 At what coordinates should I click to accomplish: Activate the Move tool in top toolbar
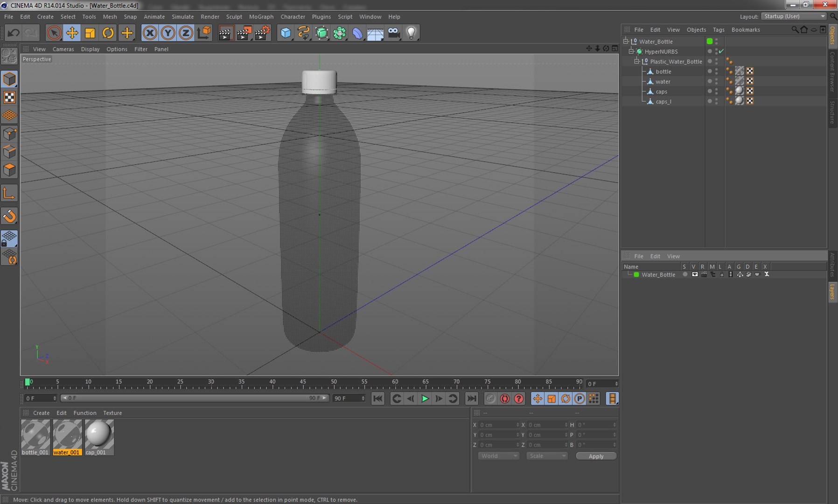coord(72,33)
